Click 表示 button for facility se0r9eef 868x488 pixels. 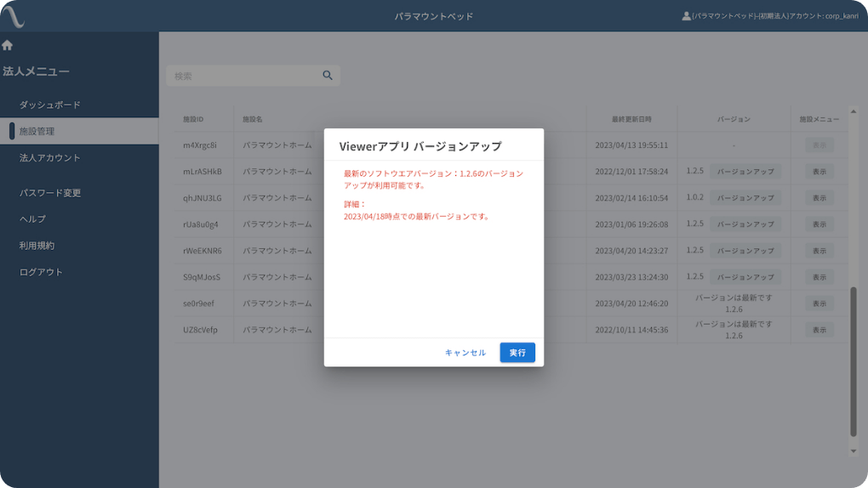tap(819, 304)
